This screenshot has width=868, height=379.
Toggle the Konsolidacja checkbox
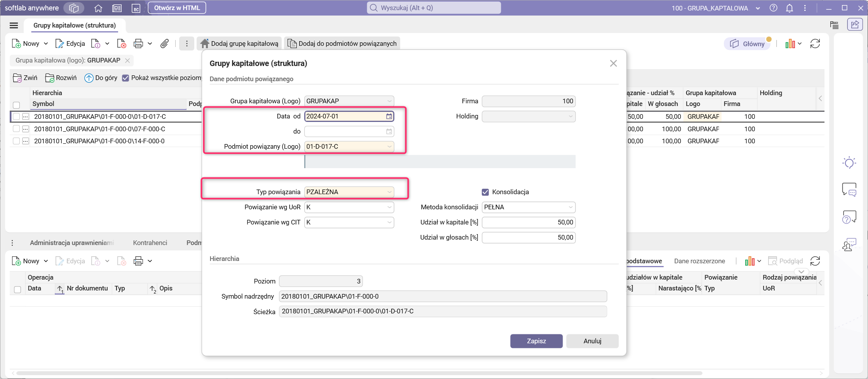click(485, 192)
